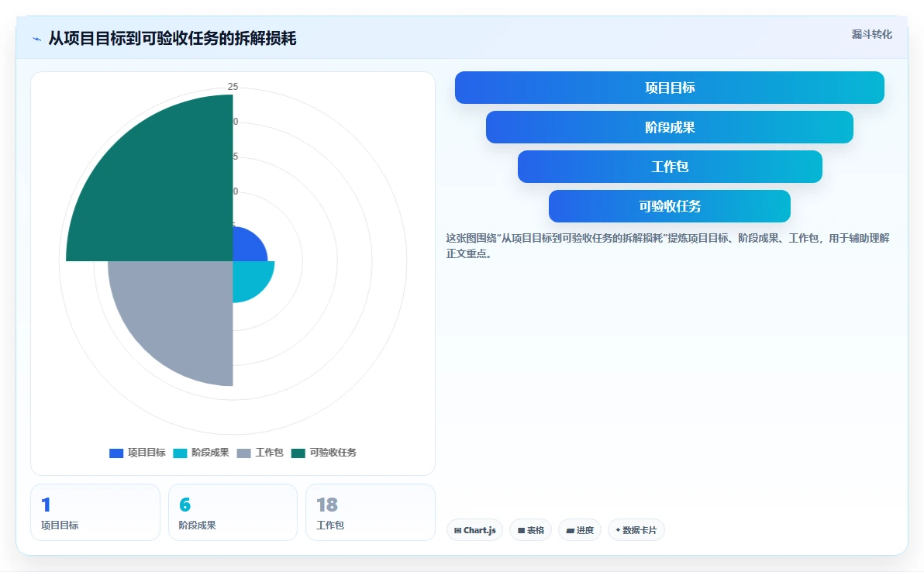924x572 pixels.
Task: Click the 阶段成果 legend label
Action: pos(210,453)
